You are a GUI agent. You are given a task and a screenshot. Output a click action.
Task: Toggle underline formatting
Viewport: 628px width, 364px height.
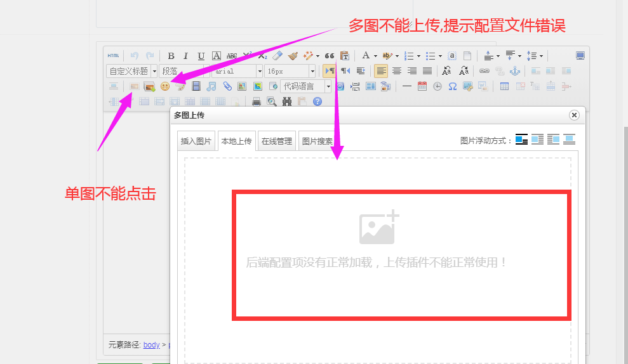201,56
